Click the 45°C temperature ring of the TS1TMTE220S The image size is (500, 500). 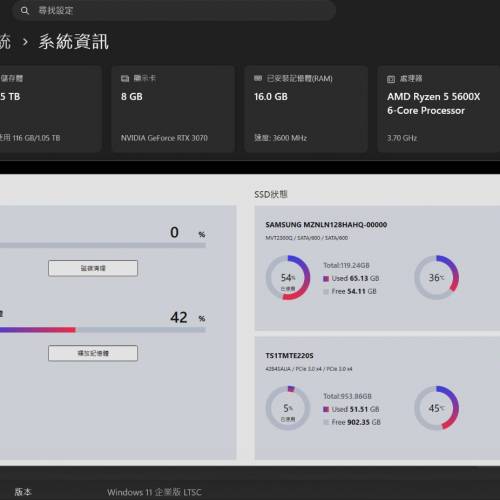[437, 408]
